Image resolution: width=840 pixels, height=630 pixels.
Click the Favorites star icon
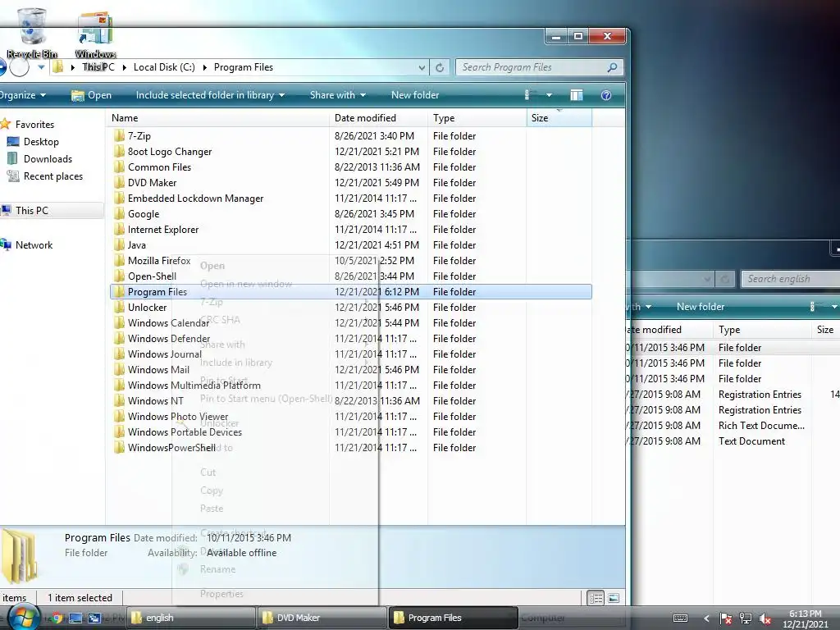[x=6, y=125]
